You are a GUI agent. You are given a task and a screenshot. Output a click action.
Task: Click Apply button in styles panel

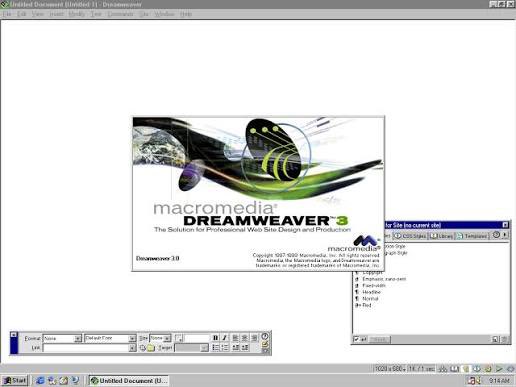[379, 339]
